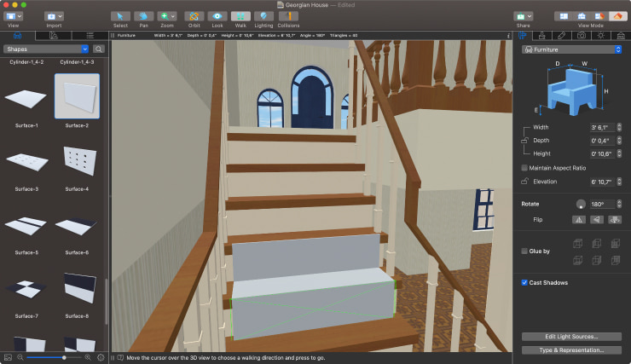Uncheck the Cast Shadows checkbox
This screenshot has height=364, width=631.
click(x=524, y=282)
